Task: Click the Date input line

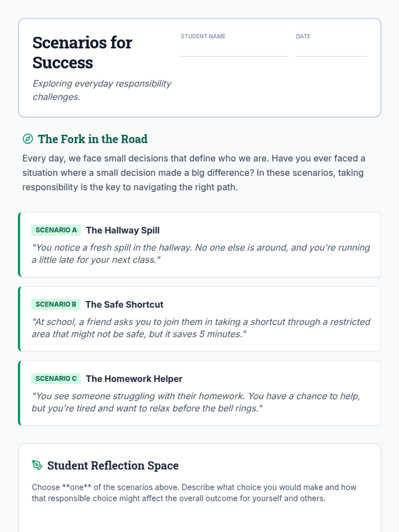Action: [331, 51]
